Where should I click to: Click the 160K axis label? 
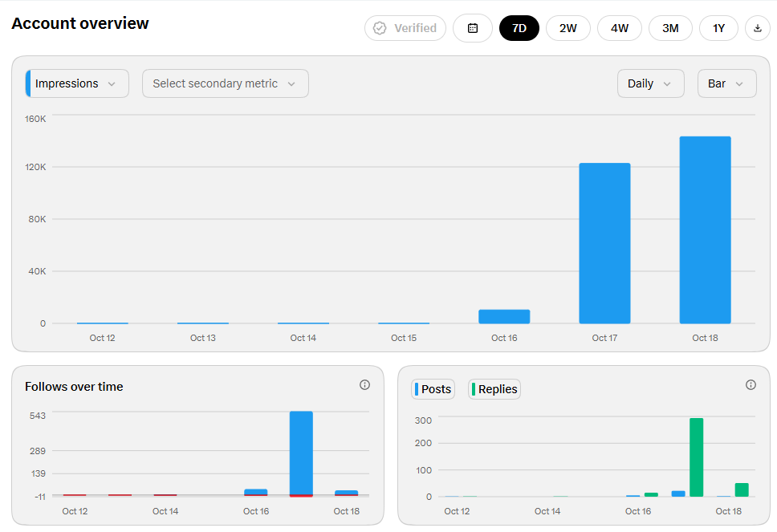coord(35,119)
